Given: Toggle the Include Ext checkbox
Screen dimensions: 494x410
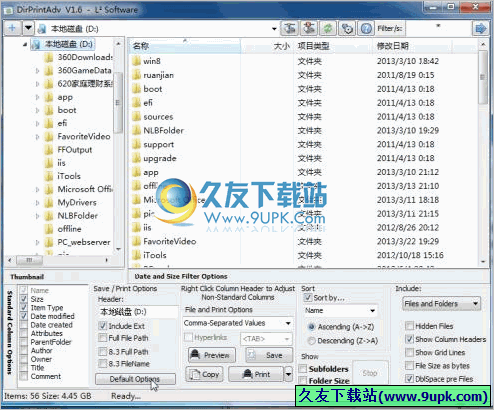Looking at the screenshot, I should (x=103, y=326).
